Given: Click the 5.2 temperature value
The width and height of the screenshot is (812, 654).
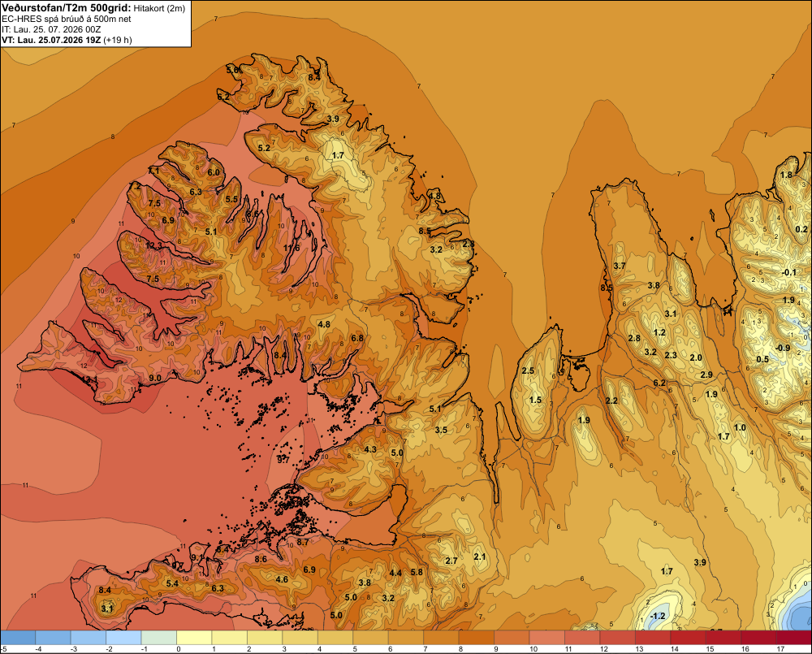Looking at the screenshot, I should pyautogui.click(x=264, y=148).
